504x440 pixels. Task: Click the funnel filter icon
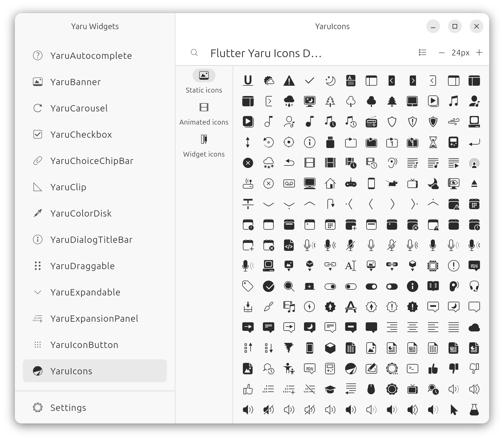(x=289, y=348)
